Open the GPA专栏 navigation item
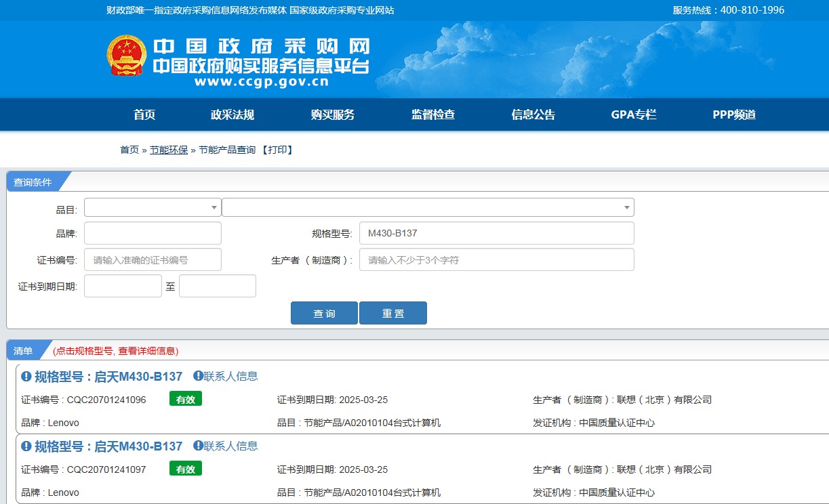This screenshot has height=504, width=829. [x=634, y=114]
